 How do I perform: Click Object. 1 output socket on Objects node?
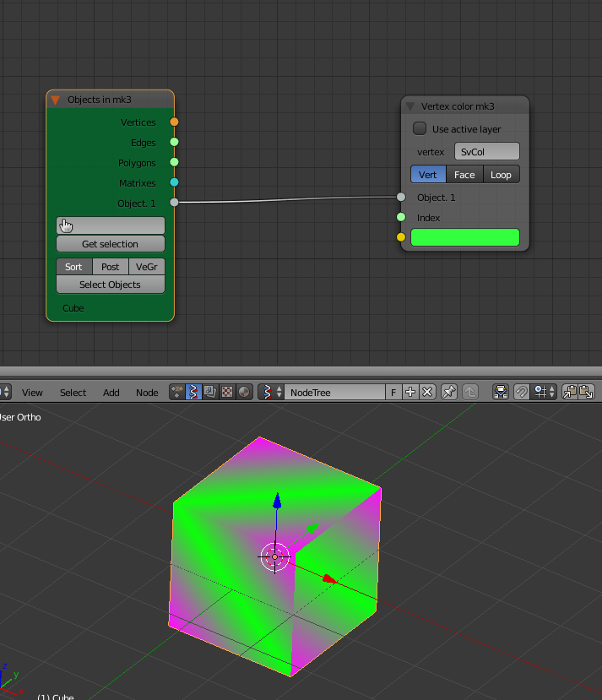pos(174,203)
